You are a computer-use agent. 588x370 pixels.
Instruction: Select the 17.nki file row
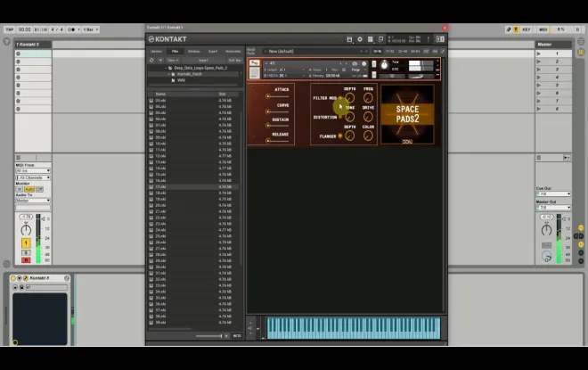tap(193, 187)
